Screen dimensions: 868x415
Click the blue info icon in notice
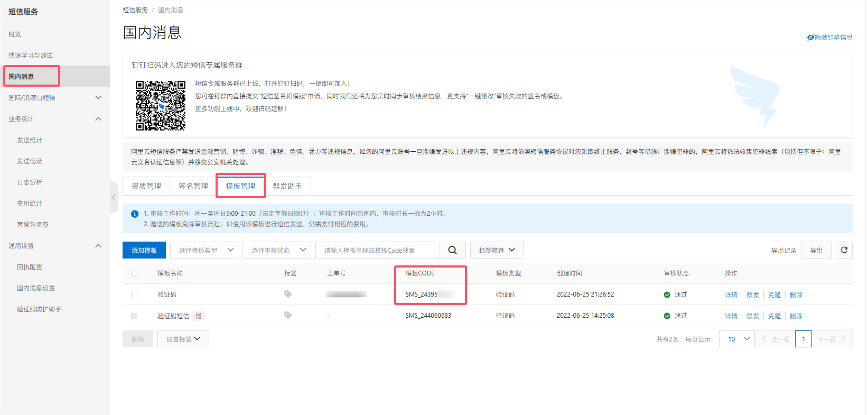pyautogui.click(x=135, y=214)
